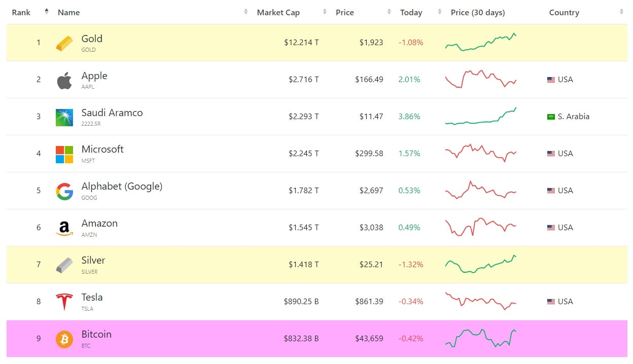The height and width of the screenshot is (364, 633).
Task: Click the Gold bar icon
Action: click(64, 43)
